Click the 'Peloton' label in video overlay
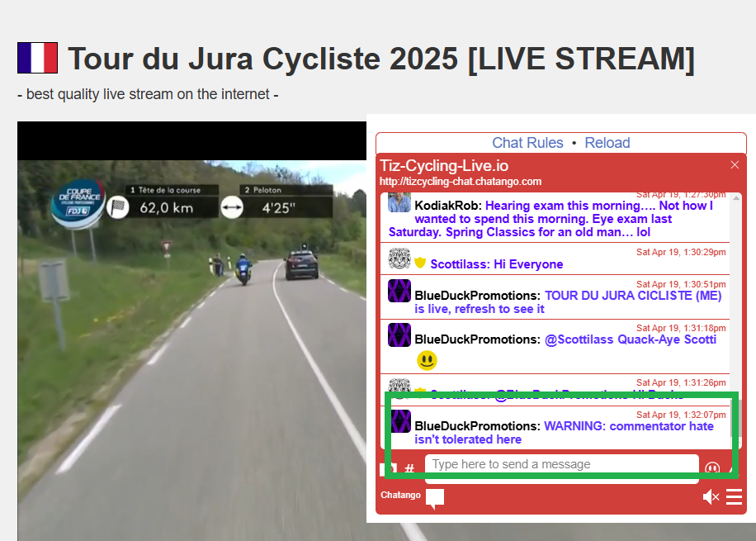Screen dimensions: 756x541 267,190
